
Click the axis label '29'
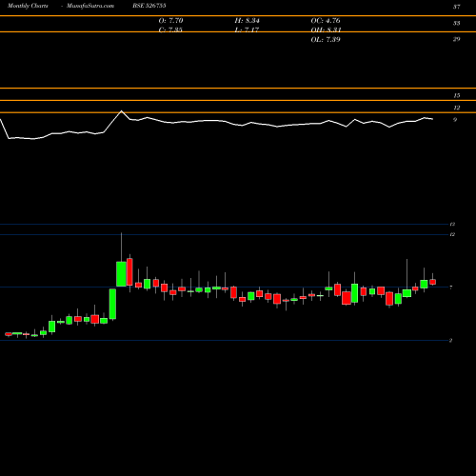pos(456,39)
